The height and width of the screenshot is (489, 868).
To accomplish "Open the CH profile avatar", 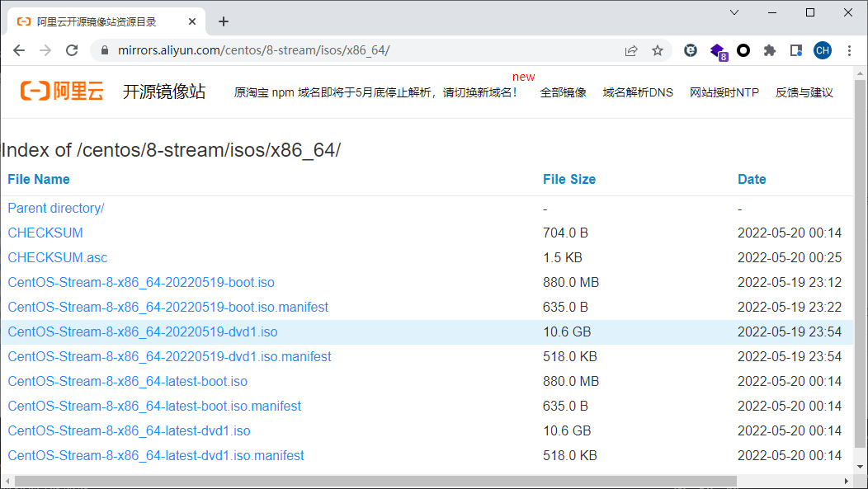I will coord(823,50).
